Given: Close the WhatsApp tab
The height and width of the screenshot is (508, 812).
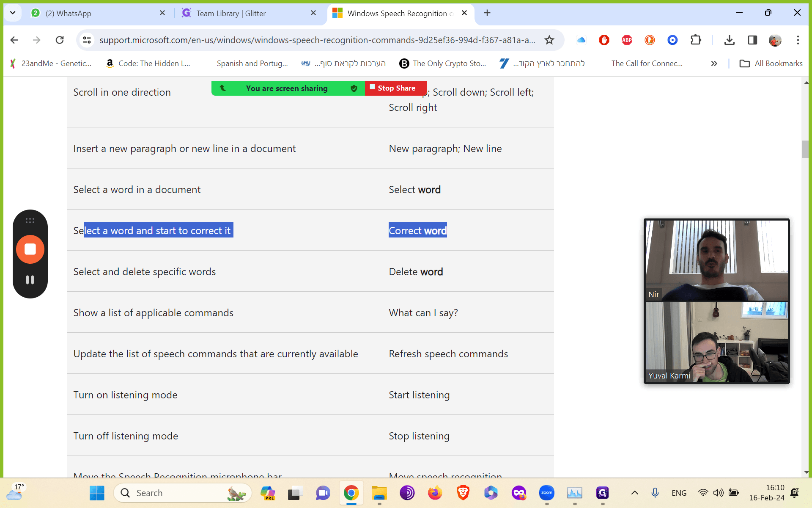Looking at the screenshot, I should click(x=162, y=13).
